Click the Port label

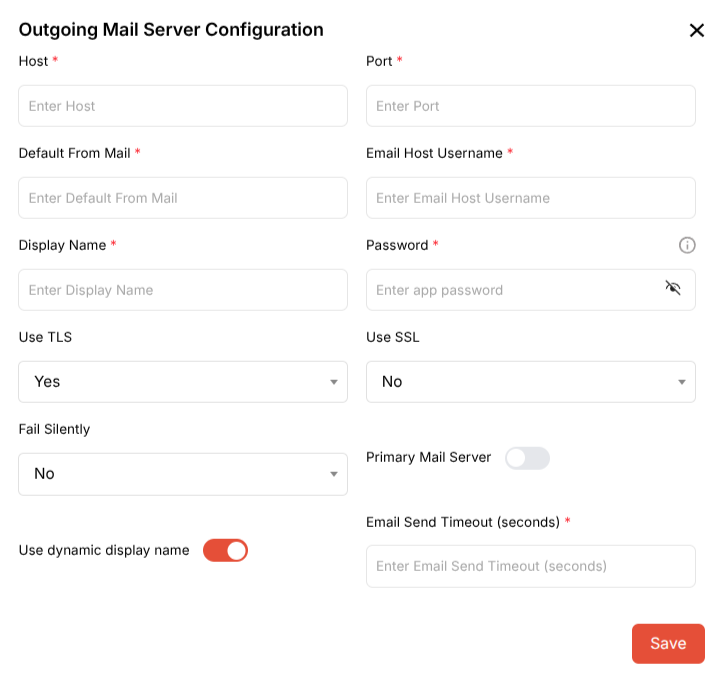click(379, 61)
